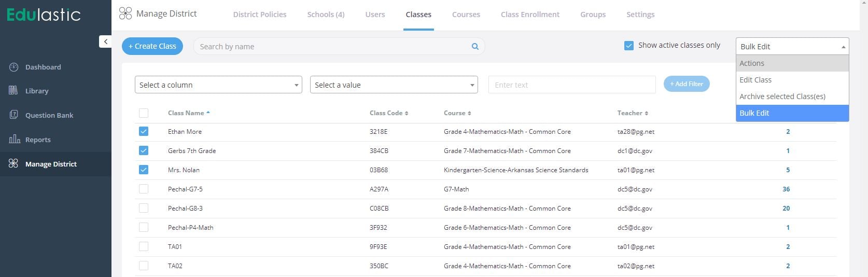Open the Select a column dropdown
The height and width of the screenshot is (277, 868).
point(218,85)
